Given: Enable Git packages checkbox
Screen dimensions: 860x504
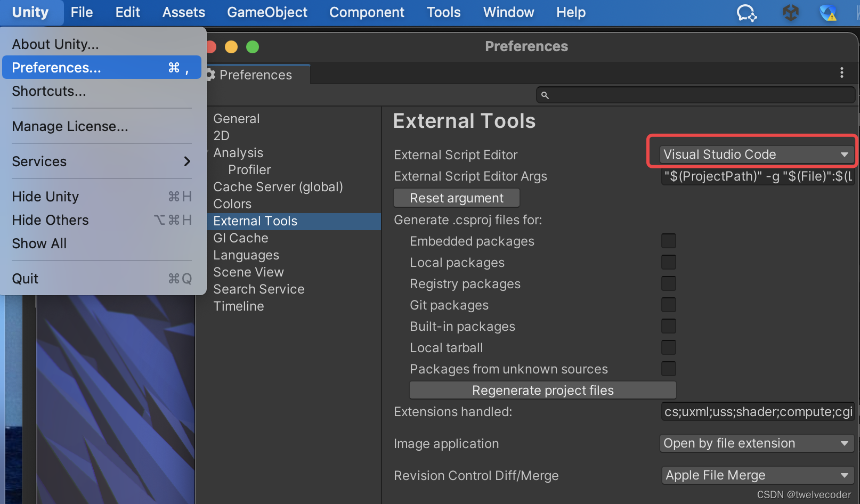Looking at the screenshot, I should coord(669,305).
